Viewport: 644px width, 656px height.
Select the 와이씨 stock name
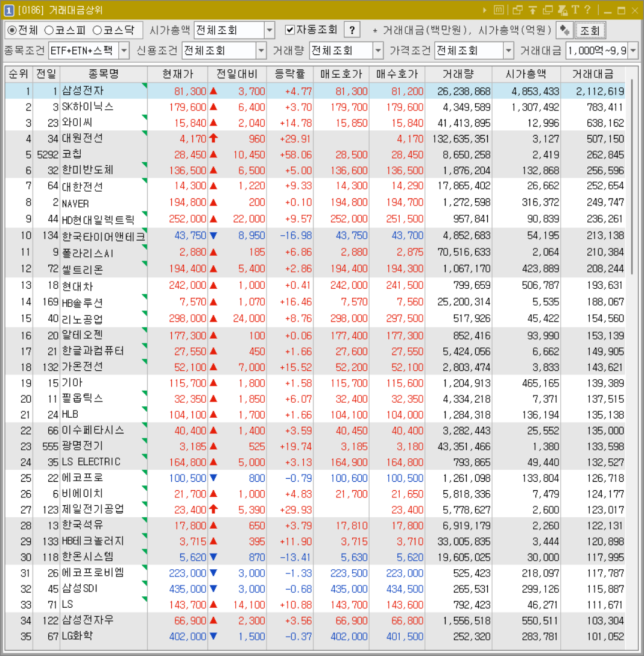(x=77, y=122)
